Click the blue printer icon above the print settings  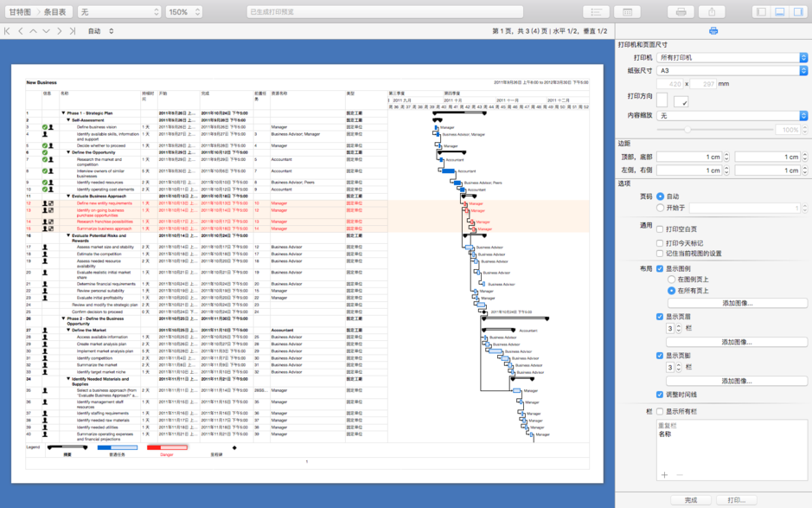pos(712,29)
